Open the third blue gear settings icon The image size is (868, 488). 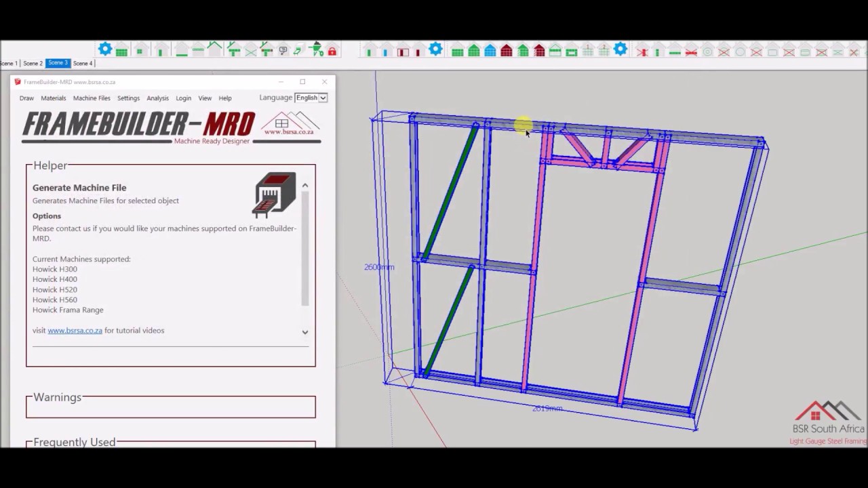tap(620, 49)
